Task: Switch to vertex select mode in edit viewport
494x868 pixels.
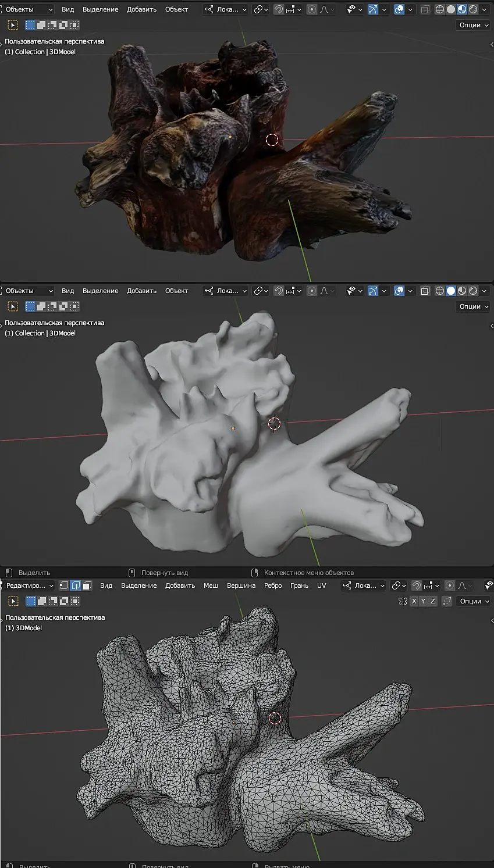Action: pyautogui.click(x=64, y=585)
